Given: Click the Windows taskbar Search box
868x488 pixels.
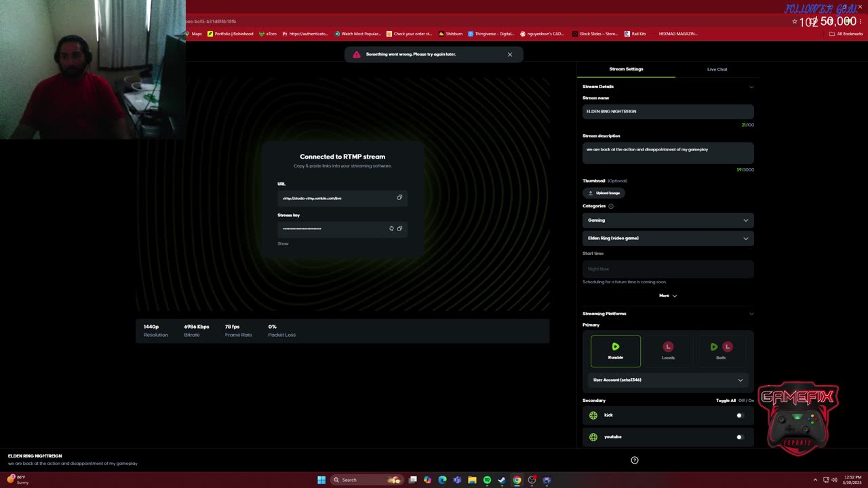Looking at the screenshot, I should point(367,480).
